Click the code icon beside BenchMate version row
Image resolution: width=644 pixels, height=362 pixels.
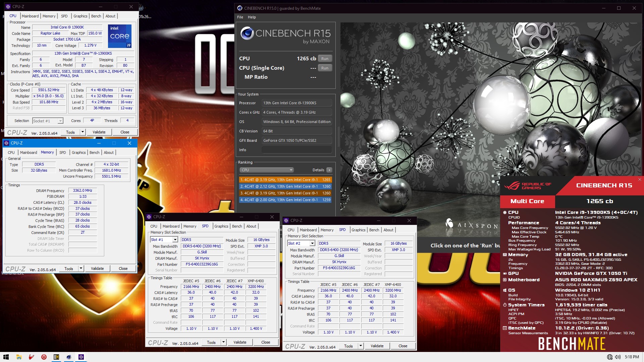504,328
